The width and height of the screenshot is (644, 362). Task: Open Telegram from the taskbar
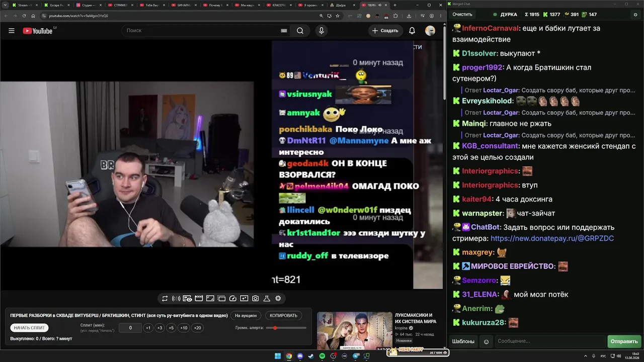(x=355, y=356)
